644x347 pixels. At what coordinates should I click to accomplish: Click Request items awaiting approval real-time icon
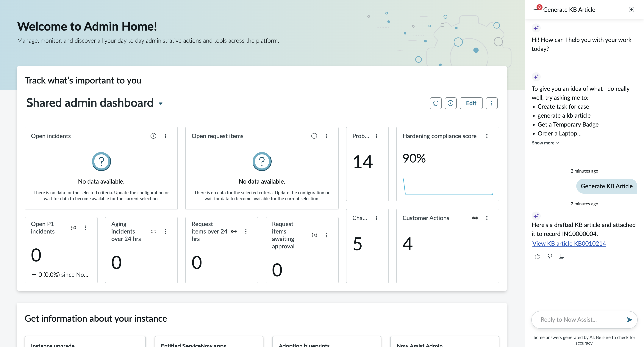point(314,235)
